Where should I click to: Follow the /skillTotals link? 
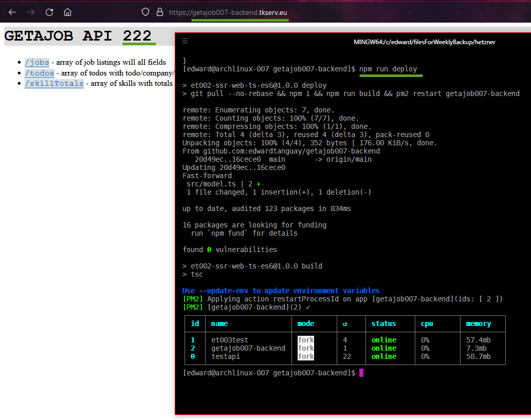click(54, 83)
